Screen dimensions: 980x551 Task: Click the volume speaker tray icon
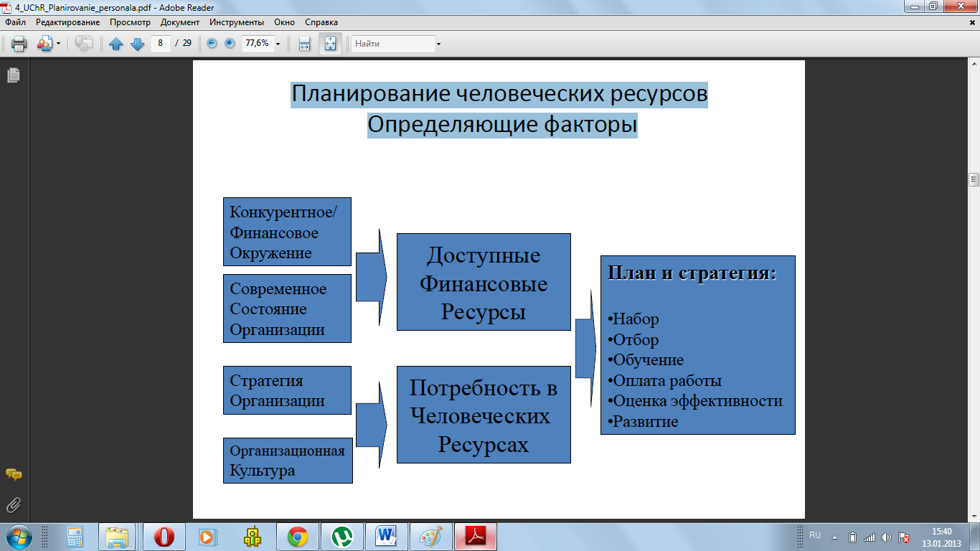(887, 537)
